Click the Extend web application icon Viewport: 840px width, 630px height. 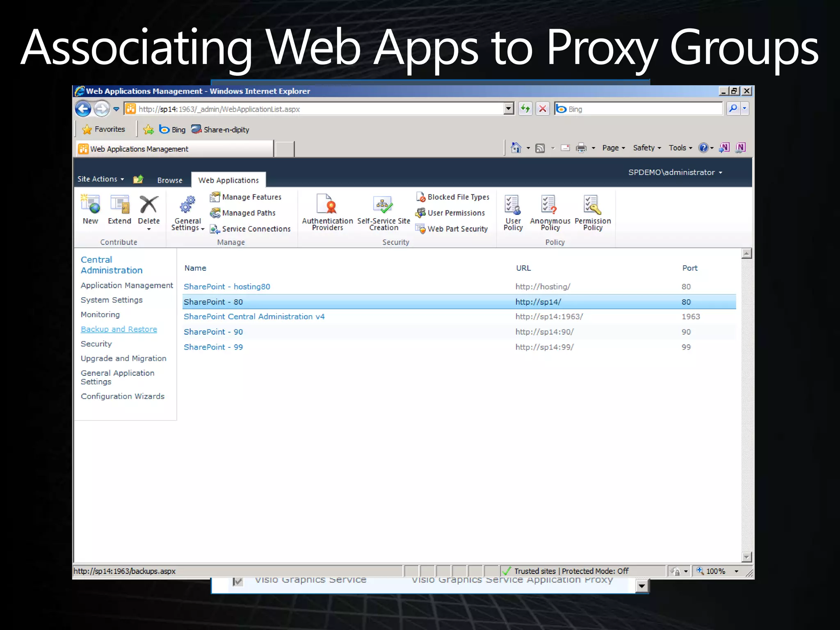tap(119, 210)
